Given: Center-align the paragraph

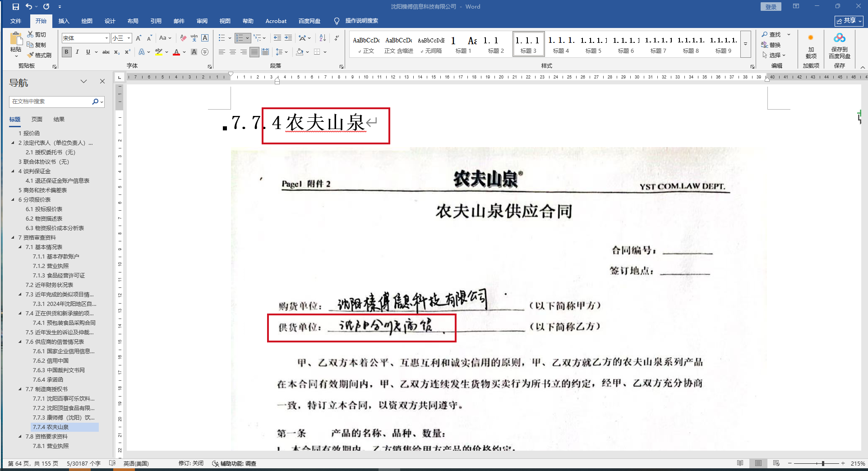Looking at the screenshot, I should (232, 52).
